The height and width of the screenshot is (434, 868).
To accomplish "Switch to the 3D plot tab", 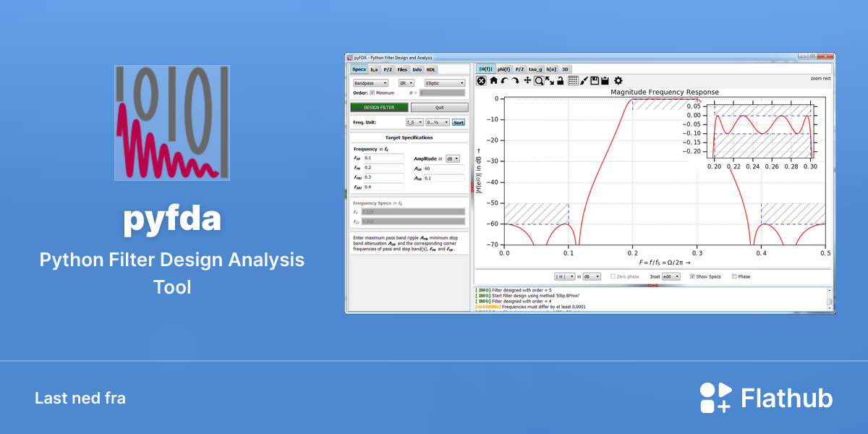I will click(x=566, y=69).
